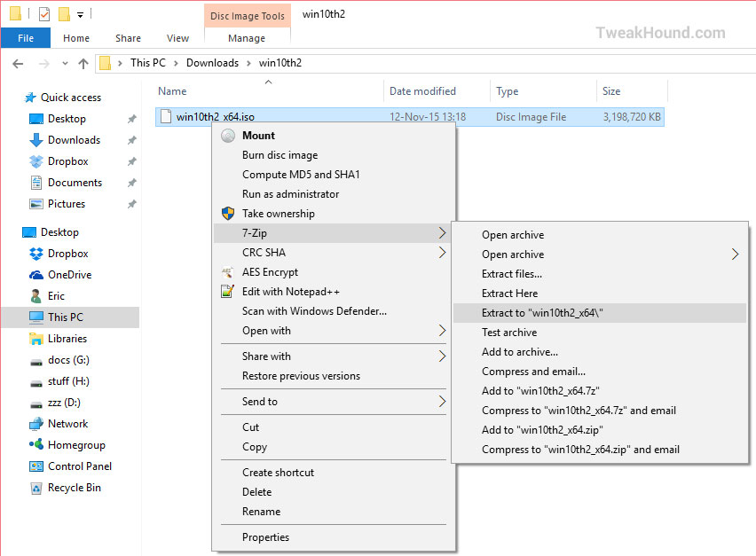Click the Quick access star icon
The image size is (756, 556).
point(30,98)
